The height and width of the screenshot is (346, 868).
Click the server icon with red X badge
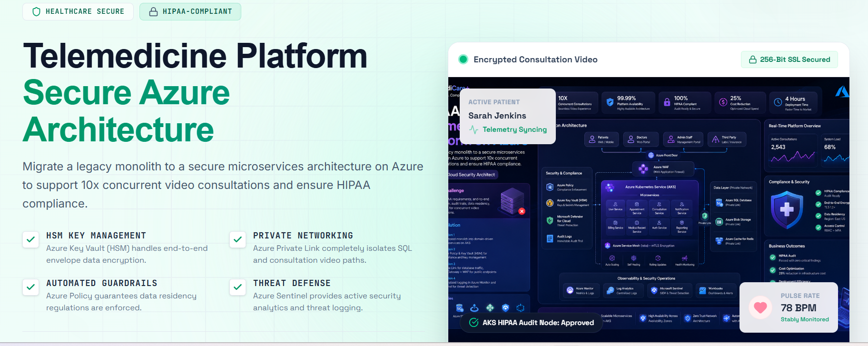512,201
